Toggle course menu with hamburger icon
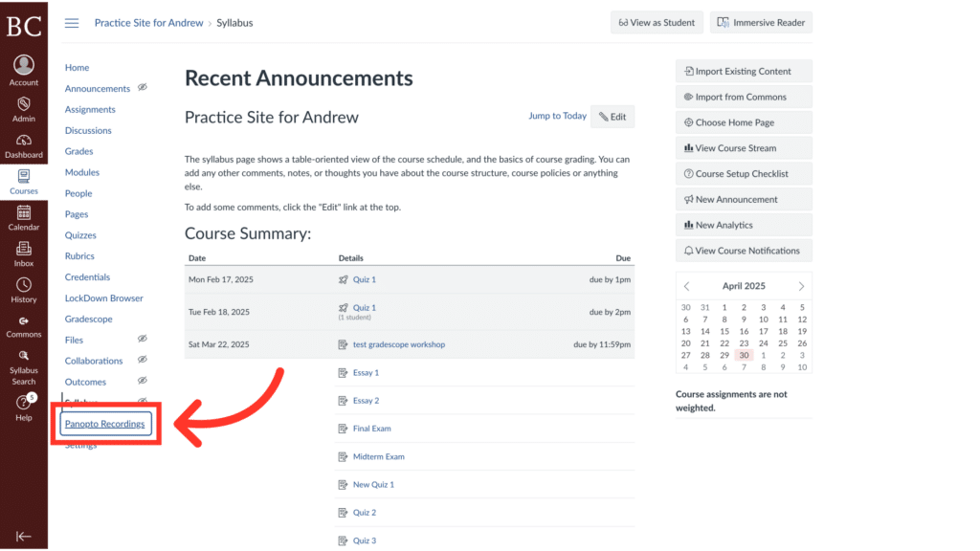The height and width of the screenshot is (551, 980). click(72, 23)
